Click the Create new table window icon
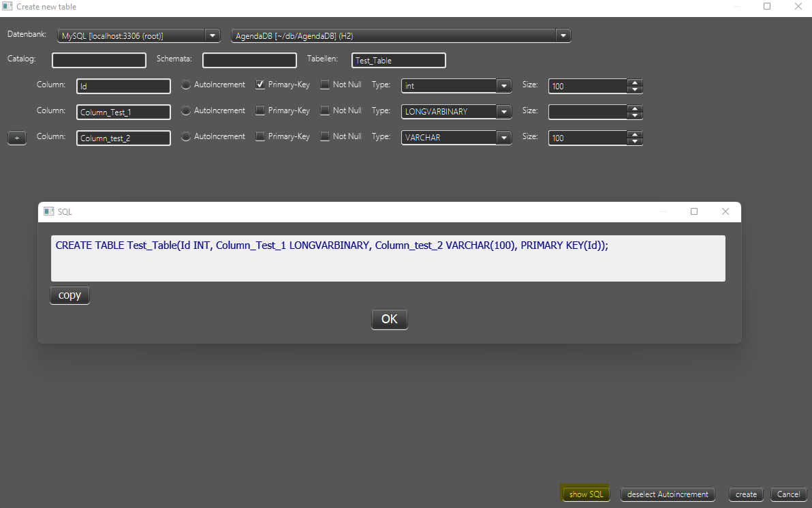Image resolution: width=812 pixels, height=508 pixels. (x=7, y=6)
